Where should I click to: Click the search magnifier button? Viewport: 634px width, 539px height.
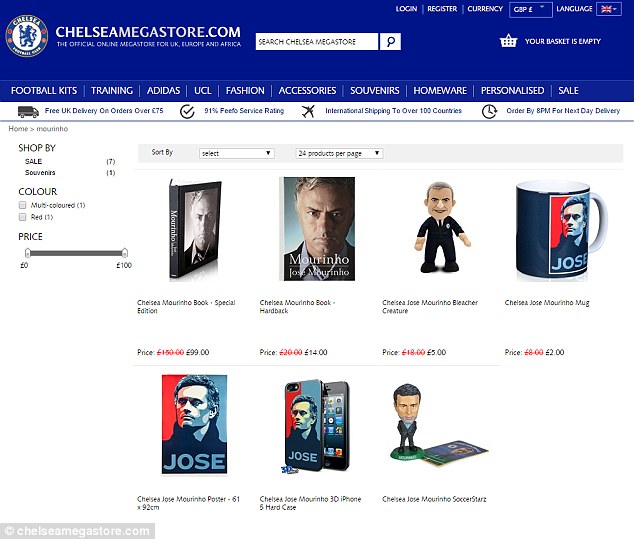coord(390,42)
